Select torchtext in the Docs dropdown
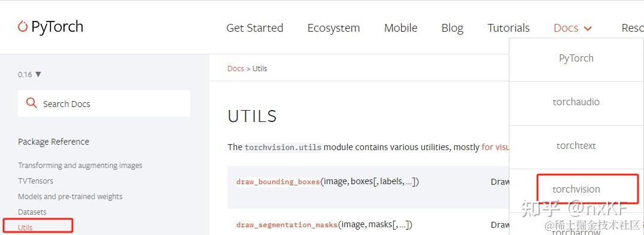644x235 pixels. tap(576, 145)
